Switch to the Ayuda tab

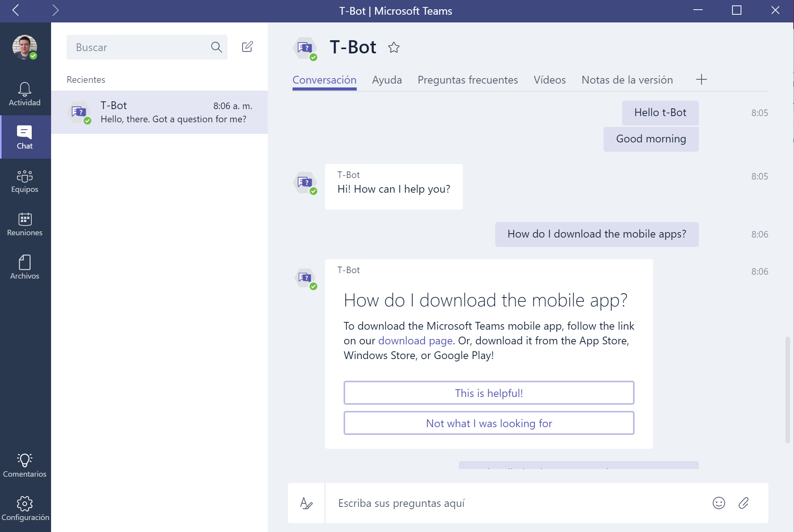(x=387, y=80)
